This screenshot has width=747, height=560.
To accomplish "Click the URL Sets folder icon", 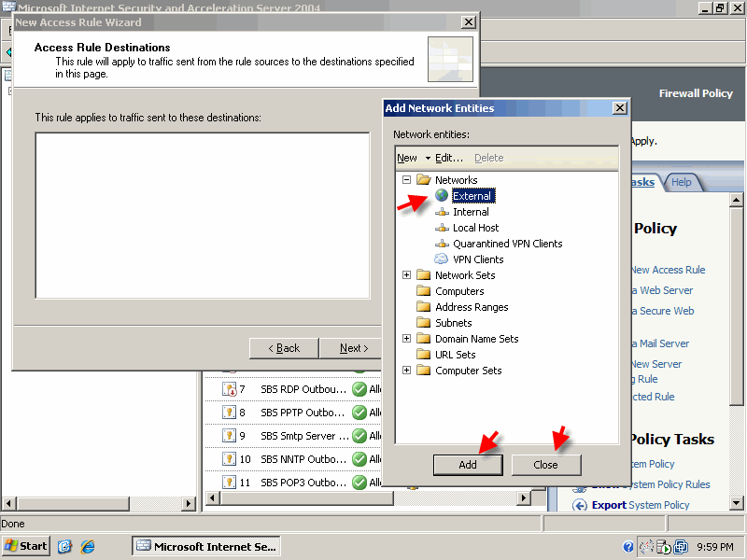I will (423, 355).
